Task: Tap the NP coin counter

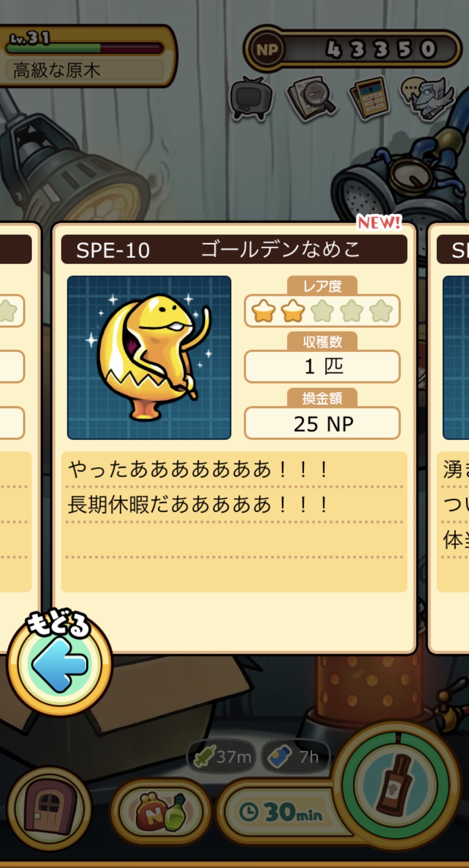Action: click(352, 49)
